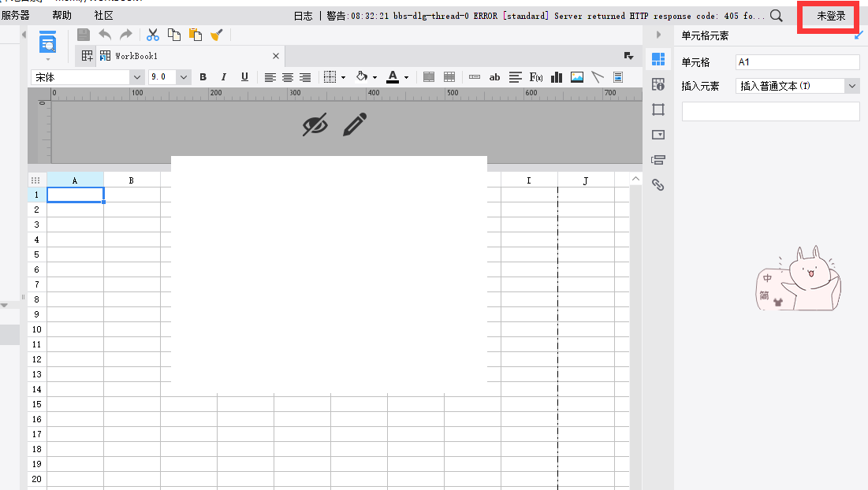This screenshot has height=490, width=868.
Task: Insert slash line icon
Action: (598, 77)
